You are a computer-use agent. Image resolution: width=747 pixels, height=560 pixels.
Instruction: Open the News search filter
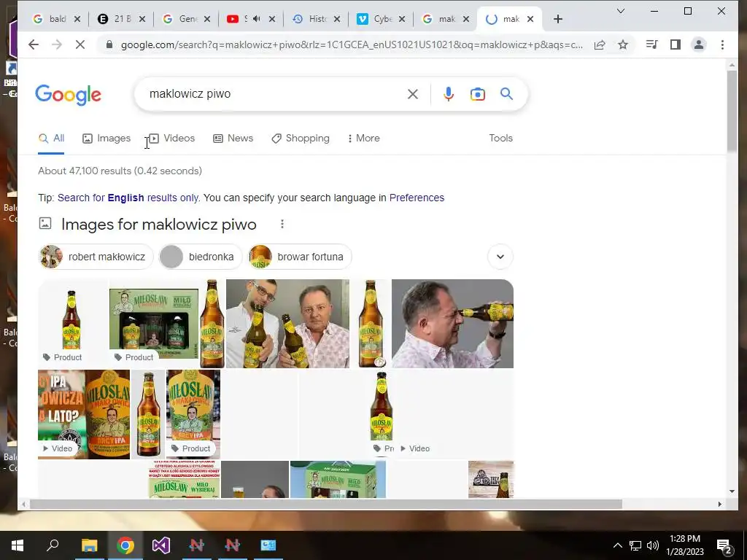(x=233, y=138)
